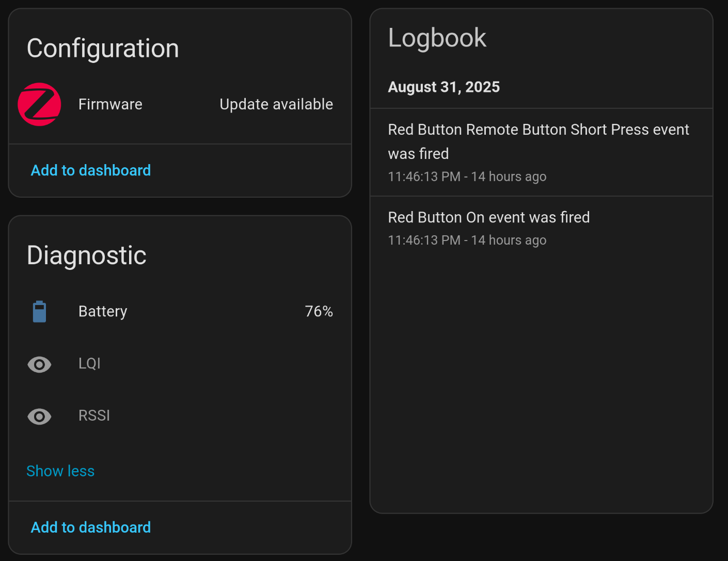Viewport: 728px width, 561px height.
Task: Click the Zigbee firmware icon
Action: point(39,104)
